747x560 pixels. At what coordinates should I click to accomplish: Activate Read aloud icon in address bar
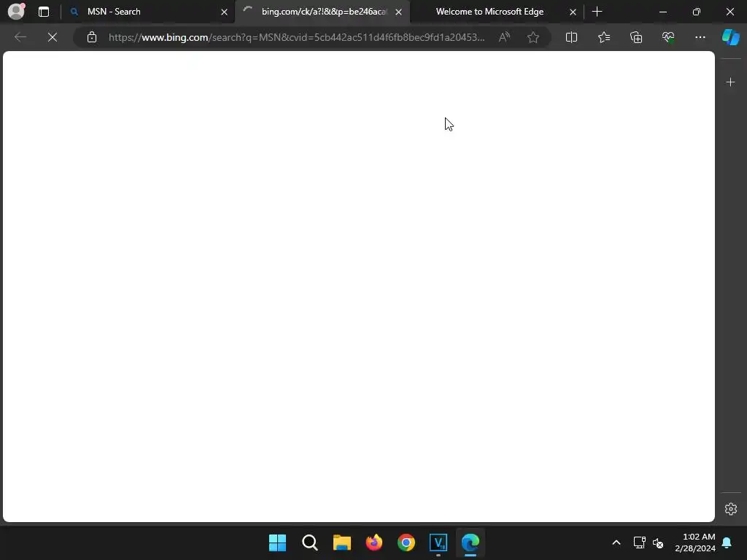(x=504, y=37)
